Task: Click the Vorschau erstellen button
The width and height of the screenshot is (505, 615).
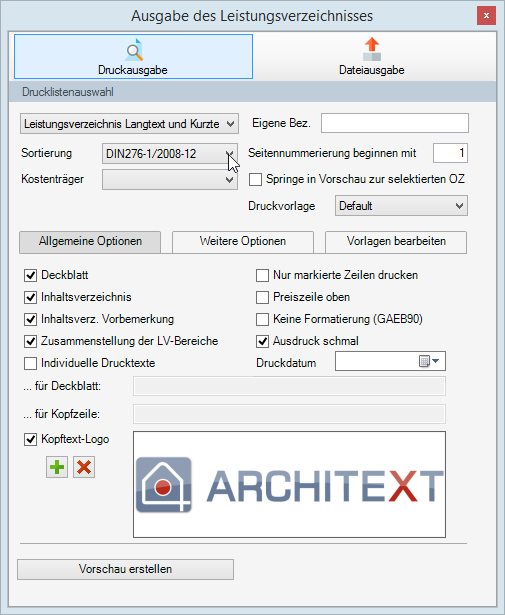Action: point(125,569)
